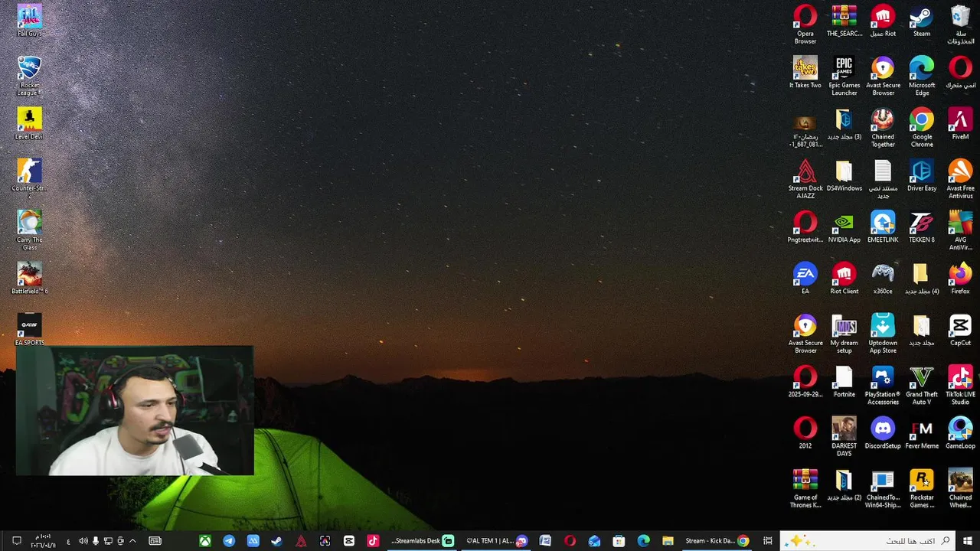Viewport: 980px width, 551px height.
Task: Open the Rockstar Games Launcher icon
Action: (x=922, y=487)
